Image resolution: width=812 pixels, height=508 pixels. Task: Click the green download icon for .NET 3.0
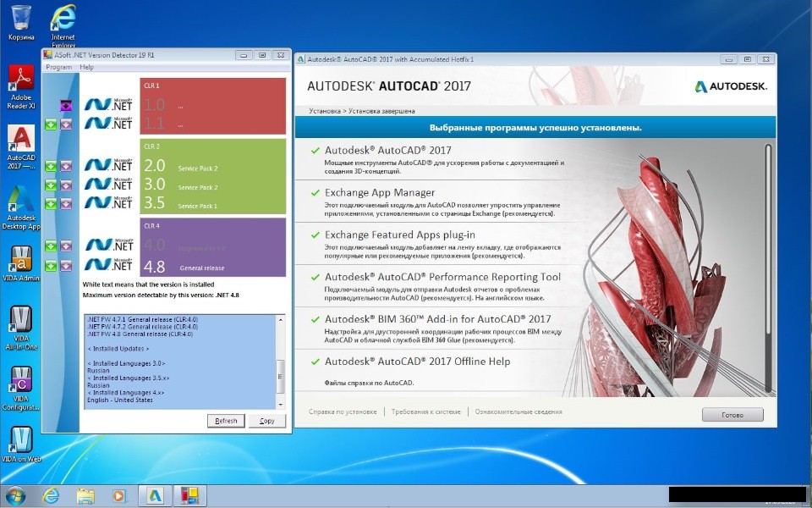click(50, 185)
